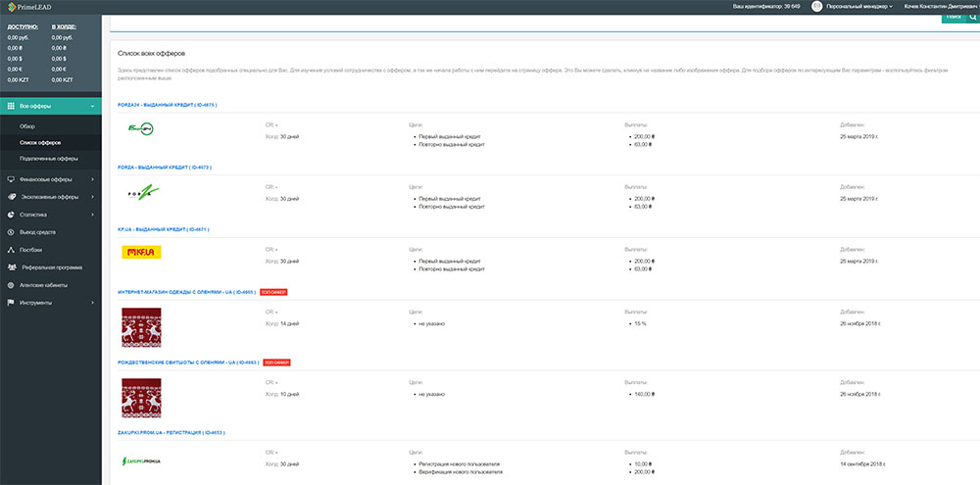Click the yellow KF.UA logo thumbnail
The width and height of the screenshot is (980, 485).
tap(141, 252)
